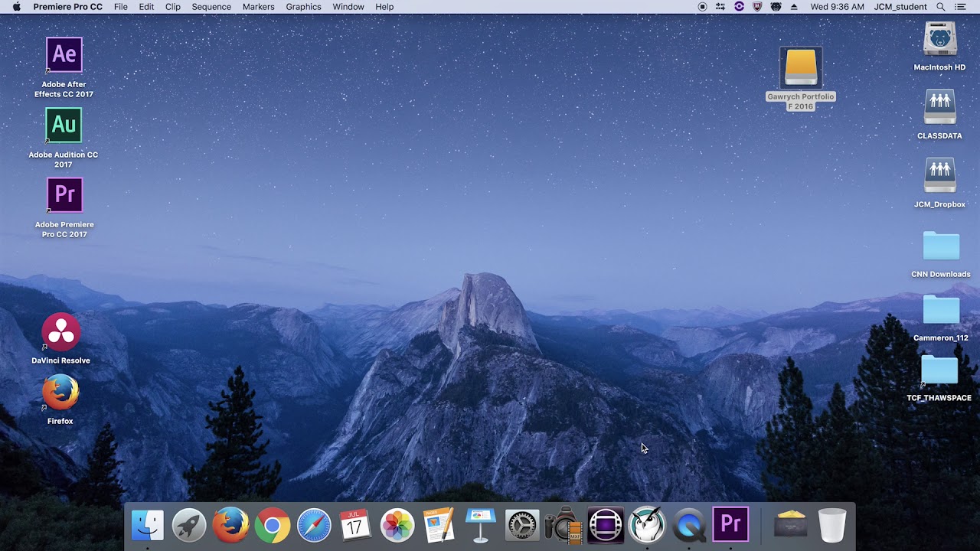
Task: Select the Gawrych Portfolio F 2016 drive icon
Action: tap(801, 68)
